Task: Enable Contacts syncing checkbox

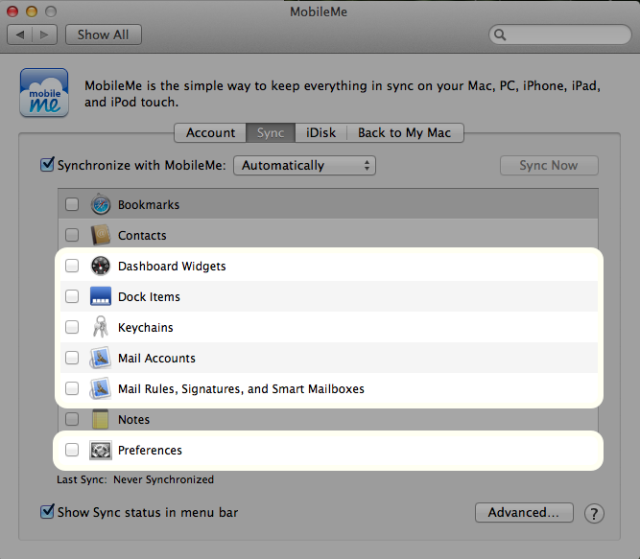Action: pos(72,235)
